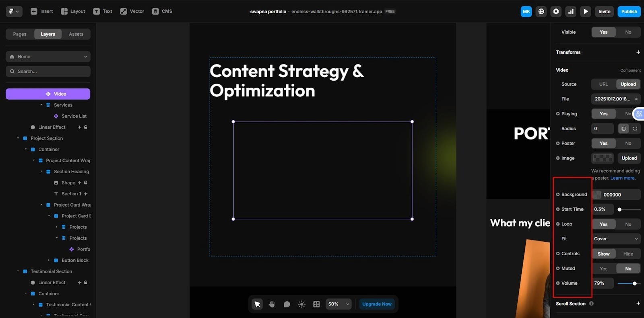The image size is (644, 318).
Task: Open the Fit Cover dropdown
Action: tap(616, 239)
